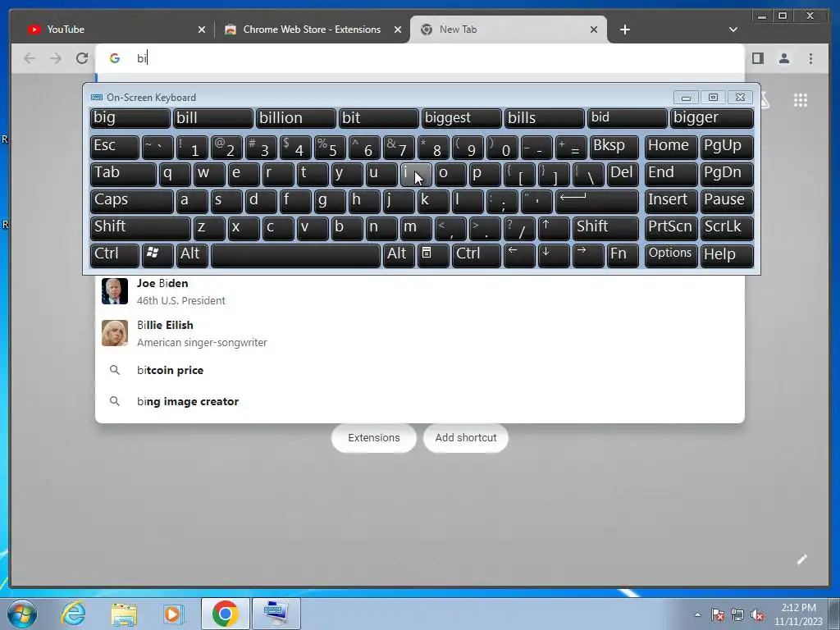Viewport: 840px width, 630px height.
Task: Open a new tab with plus icon
Action: click(624, 30)
